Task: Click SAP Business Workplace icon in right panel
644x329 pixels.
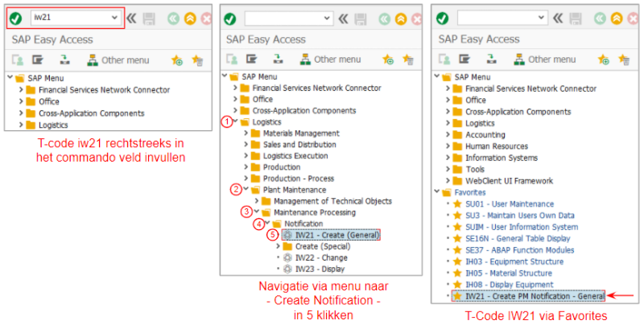Action: pyautogui.click(x=492, y=60)
